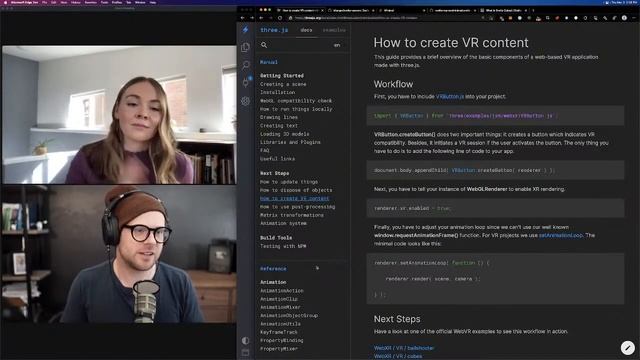Open AnimationObjectGroup reference
Image resolution: width=640 pixels, height=360 pixels.
point(289,316)
